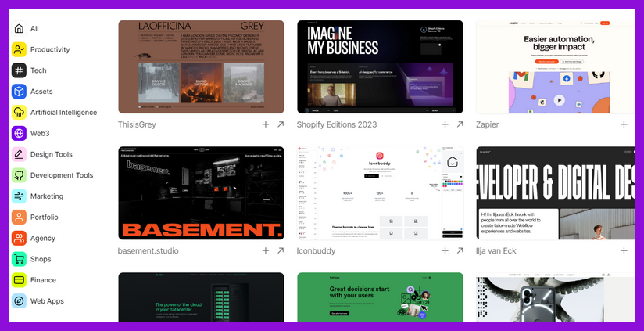The width and height of the screenshot is (644, 331).
Task: Click the Web Apps compass icon
Action: (x=19, y=301)
